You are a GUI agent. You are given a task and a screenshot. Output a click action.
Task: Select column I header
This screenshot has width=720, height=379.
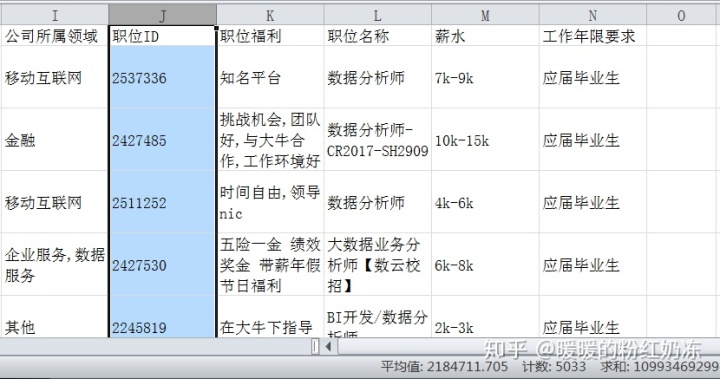tap(54, 15)
